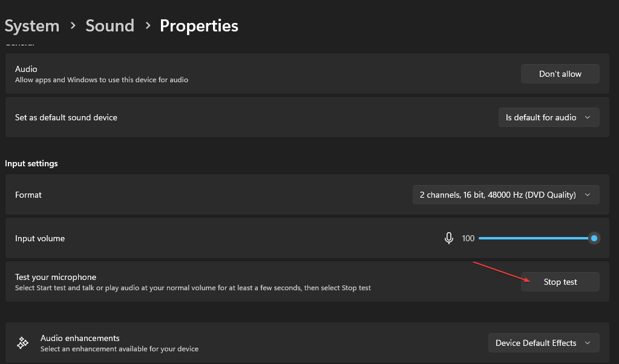Click the input volume value 100

(468, 238)
